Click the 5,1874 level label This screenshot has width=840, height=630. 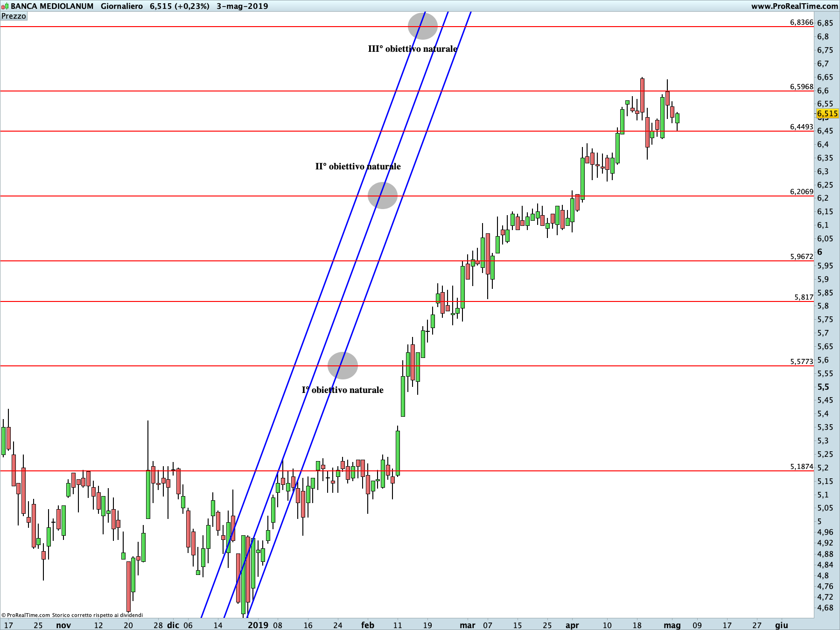coord(802,467)
